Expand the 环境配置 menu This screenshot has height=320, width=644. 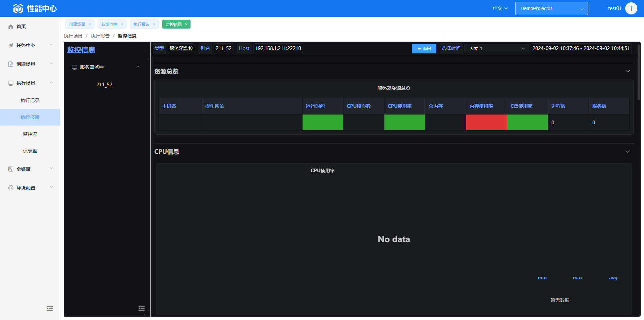coord(51,187)
